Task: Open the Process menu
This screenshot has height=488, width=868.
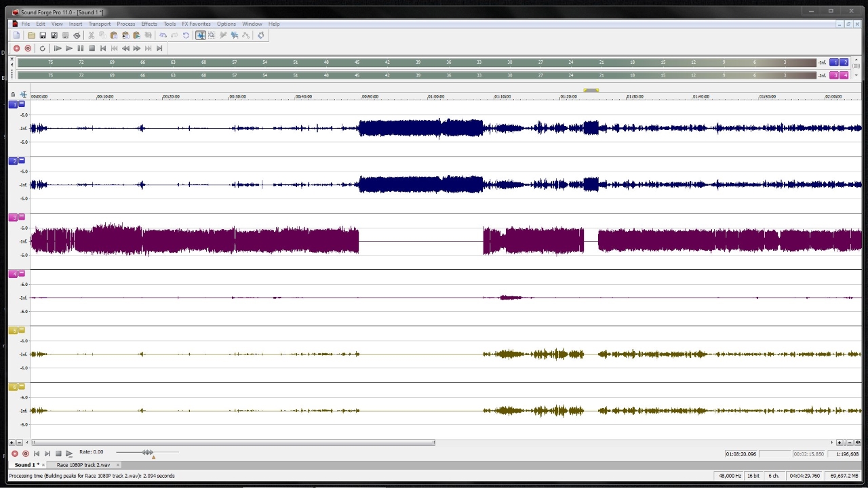Action: [125, 24]
